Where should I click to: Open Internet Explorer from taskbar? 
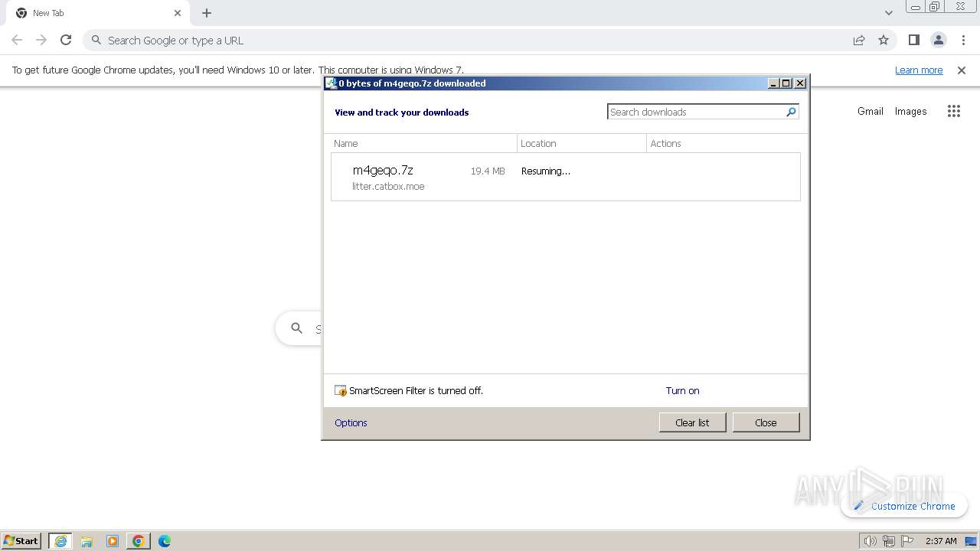point(60,541)
